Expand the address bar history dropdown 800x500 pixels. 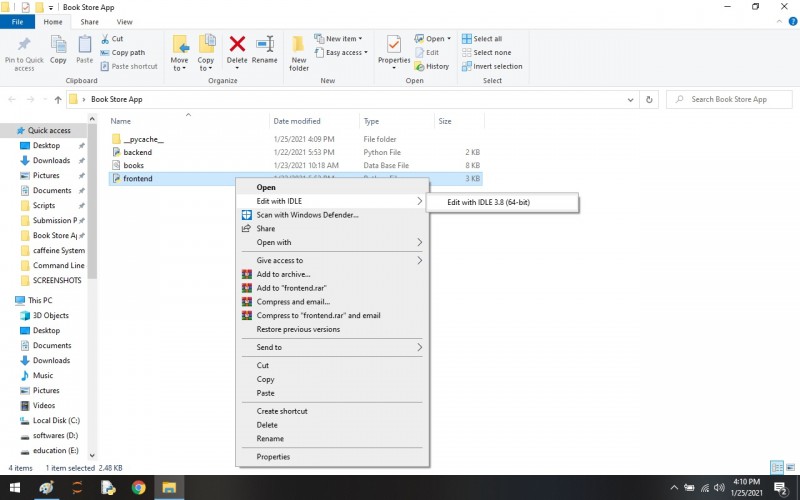pos(631,99)
